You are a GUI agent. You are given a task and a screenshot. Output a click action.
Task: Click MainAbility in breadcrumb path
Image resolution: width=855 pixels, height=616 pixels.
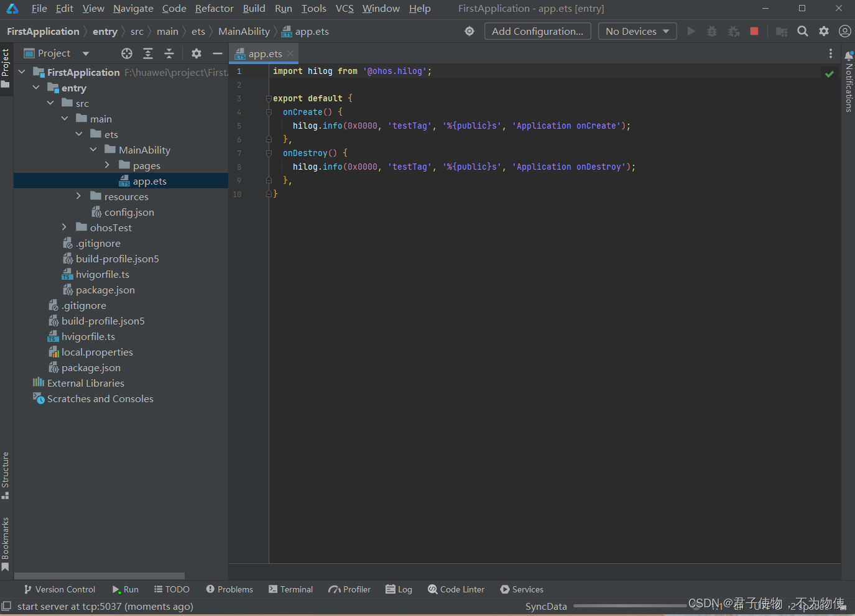click(x=244, y=31)
